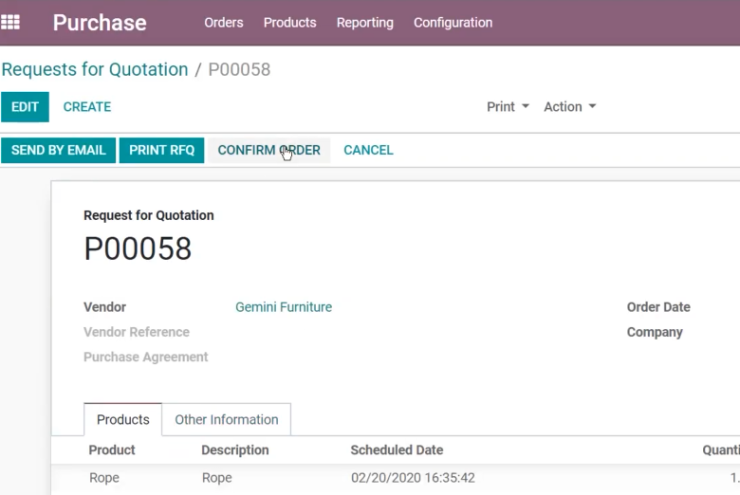Viewport: 740px width, 495px height.
Task: Expand the Action dropdown
Action: 570,107
